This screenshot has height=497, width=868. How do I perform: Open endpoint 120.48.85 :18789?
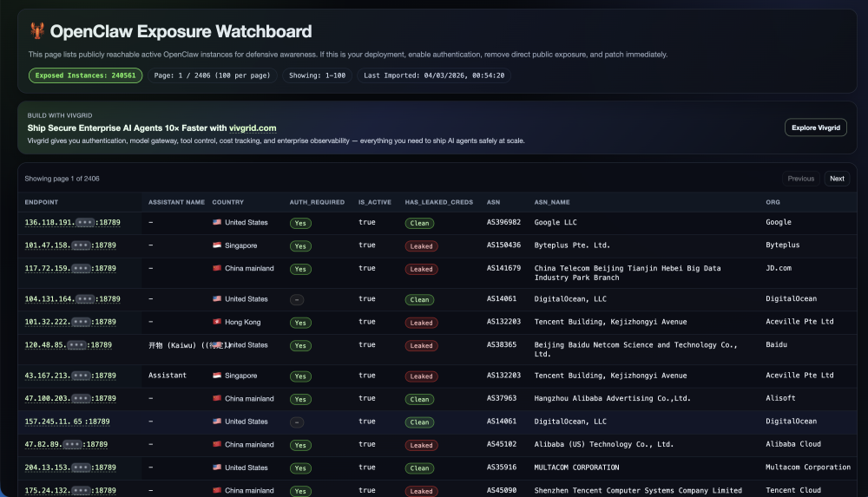pos(68,345)
